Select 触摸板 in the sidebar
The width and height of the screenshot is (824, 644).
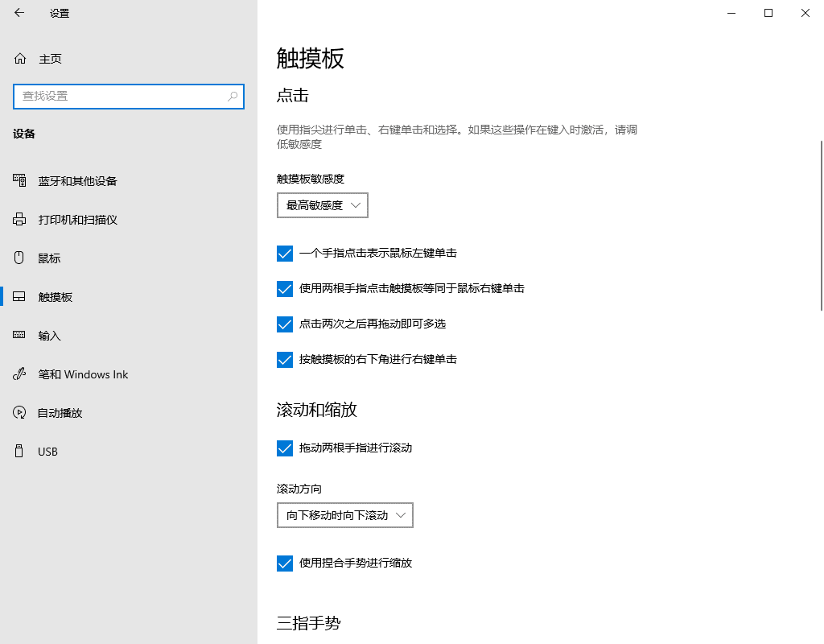click(x=129, y=297)
